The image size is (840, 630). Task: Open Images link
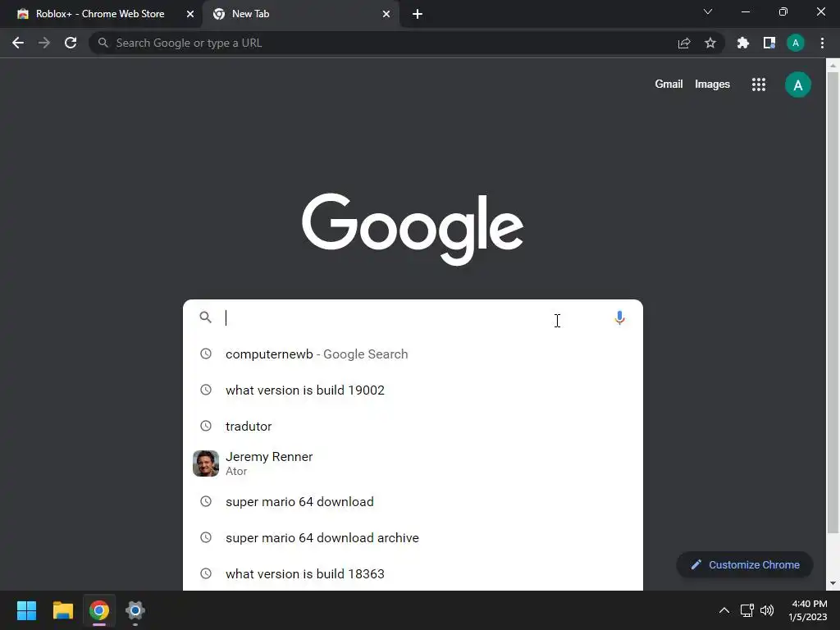click(712, 84)
